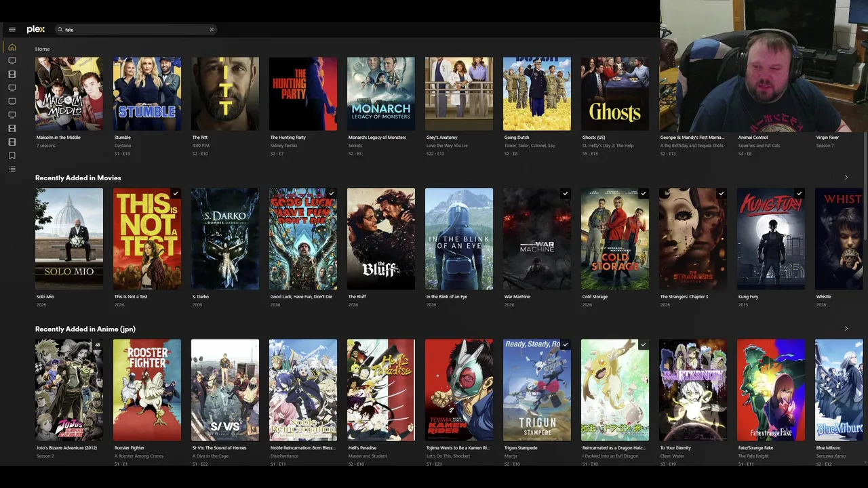The width and height of the screenshot is (868, 488).
Task: Open the Solo Mio movie poster
Action: tap(69, 239)
